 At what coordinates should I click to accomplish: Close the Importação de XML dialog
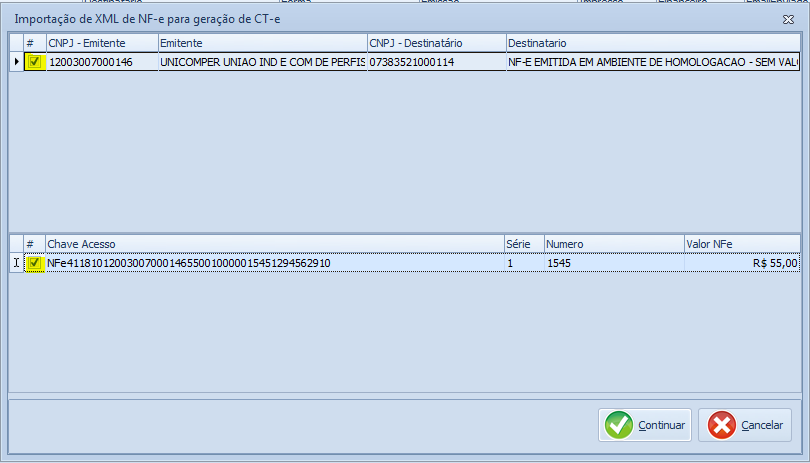tap(788, 18)
